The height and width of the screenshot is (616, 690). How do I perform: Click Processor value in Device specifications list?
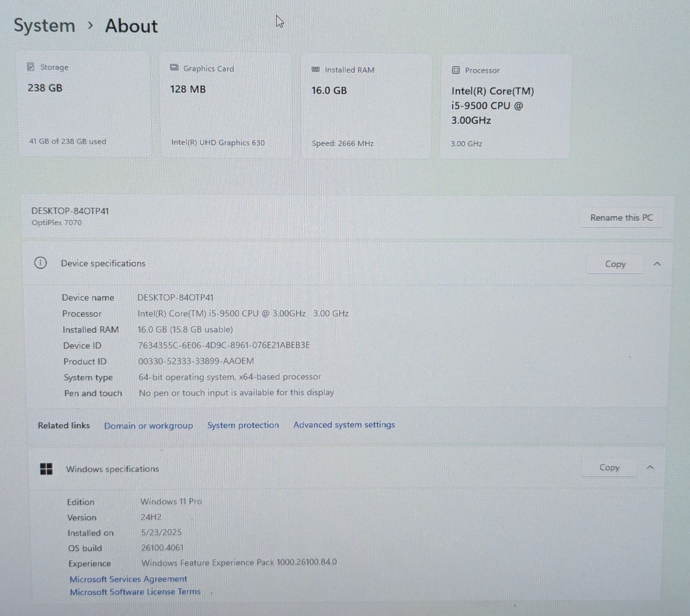(243, 313)
